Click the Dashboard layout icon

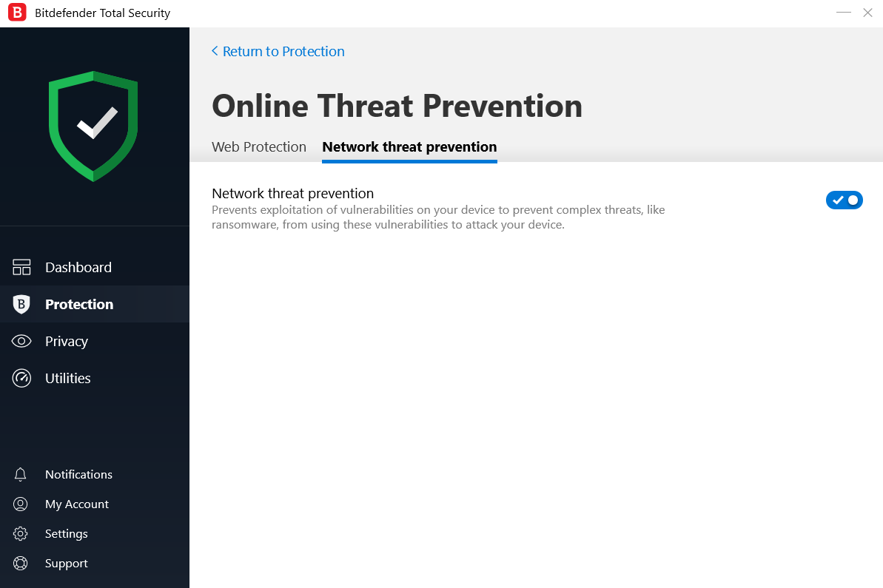coord(21,267)
